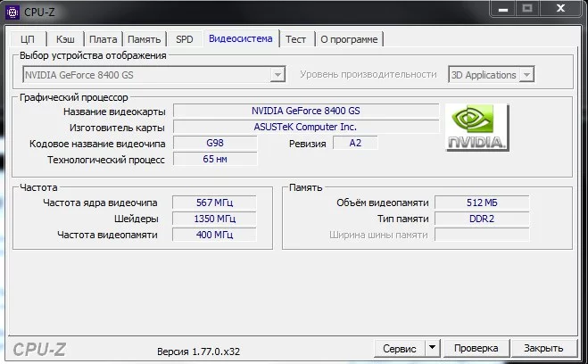Open the О программе tab
The width and height of the screenshot is (588, 364).
click(349, 39)
